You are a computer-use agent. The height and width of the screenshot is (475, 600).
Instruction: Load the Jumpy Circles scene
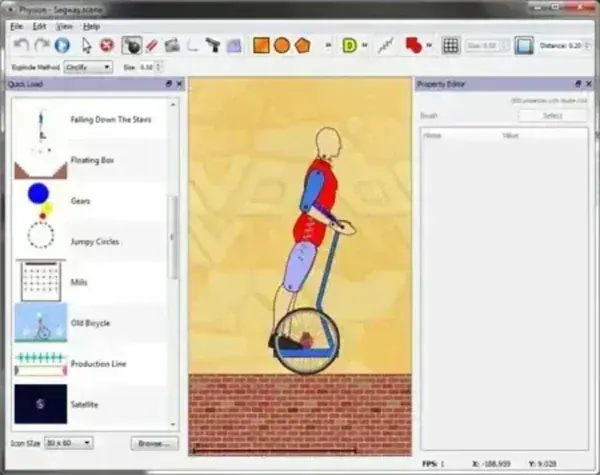click(x=90, y=242)
